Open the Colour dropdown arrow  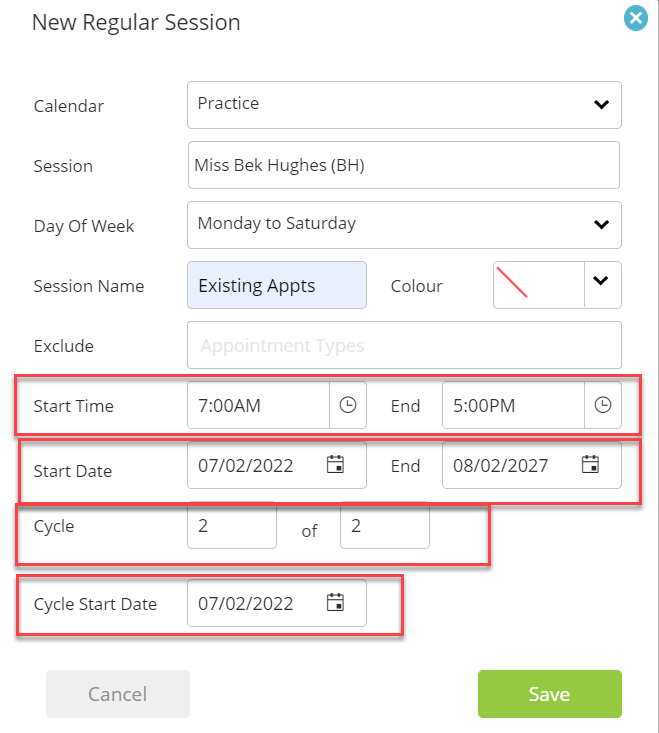point(602,285)
